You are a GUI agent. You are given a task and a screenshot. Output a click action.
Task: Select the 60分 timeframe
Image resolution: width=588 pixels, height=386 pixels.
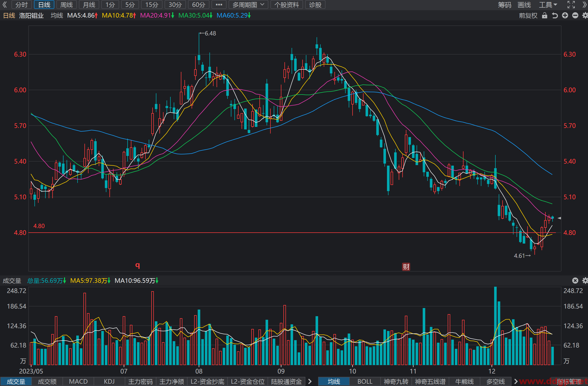coord(198,5)
